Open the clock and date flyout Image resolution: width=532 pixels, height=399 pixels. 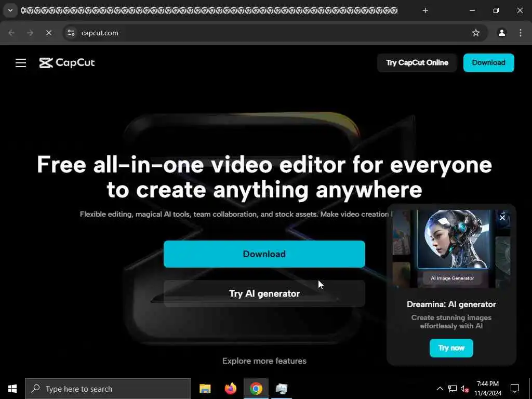coord(487,389)
